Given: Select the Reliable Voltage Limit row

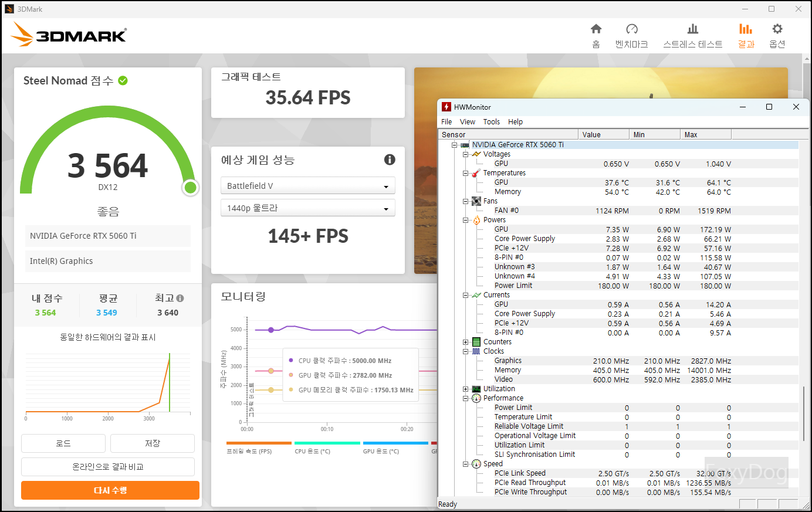Looking at the screenshot, I should (x=618, y=426).
